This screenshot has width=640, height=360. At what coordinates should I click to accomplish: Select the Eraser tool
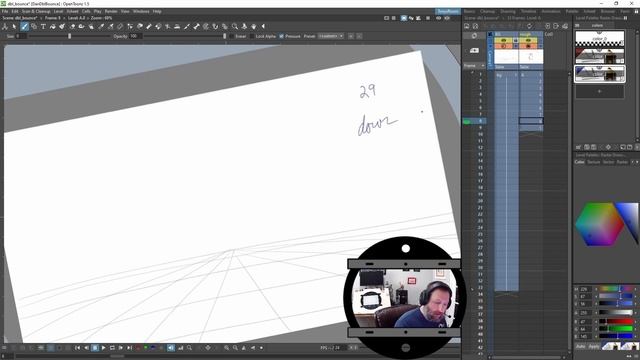point(72,27)
